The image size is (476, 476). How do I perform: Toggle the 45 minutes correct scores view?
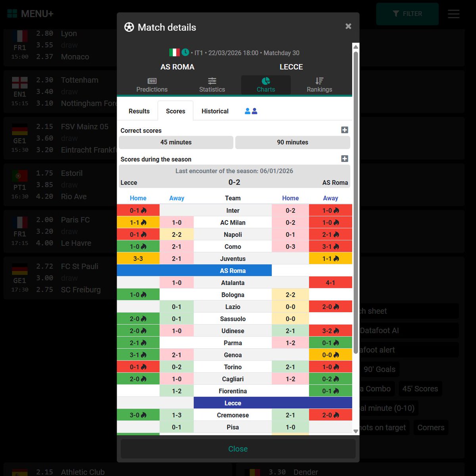tap(176, 142)
